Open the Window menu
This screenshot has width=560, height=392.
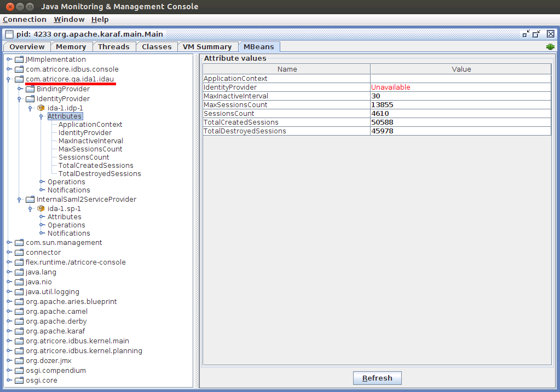pos(69,20)
